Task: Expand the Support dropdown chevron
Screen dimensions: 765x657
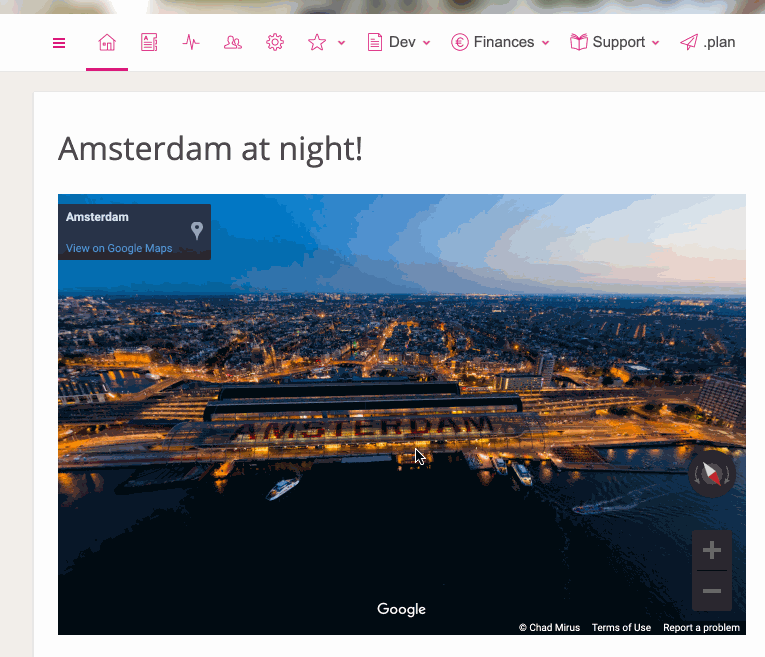Action: point(656,43)
